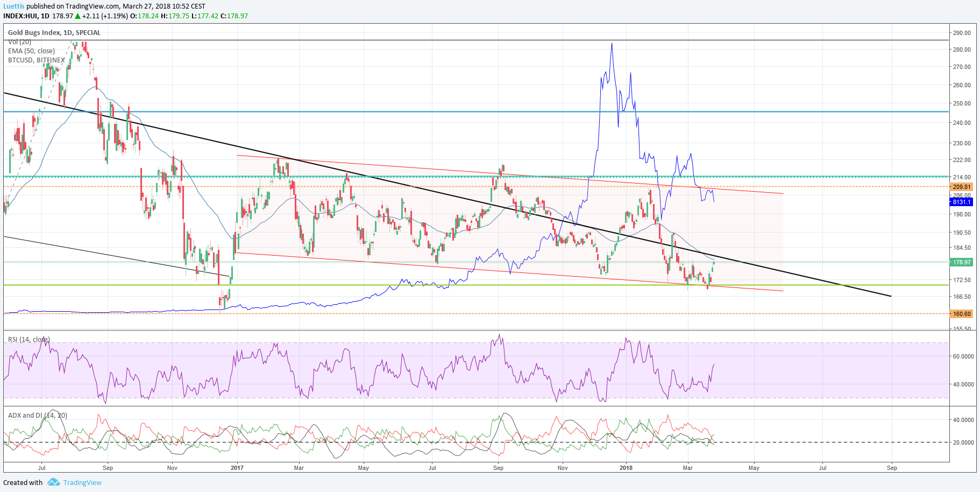Screen dimensions: 980x492
Task: Click the 2018 label on time axis
Action: [x=626, y=468]
